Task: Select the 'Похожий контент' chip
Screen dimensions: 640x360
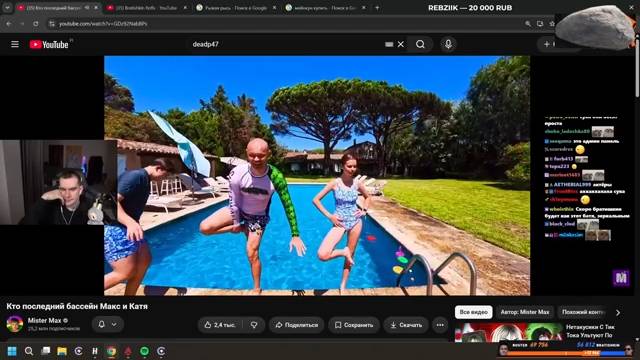Action: pos(583,312)
